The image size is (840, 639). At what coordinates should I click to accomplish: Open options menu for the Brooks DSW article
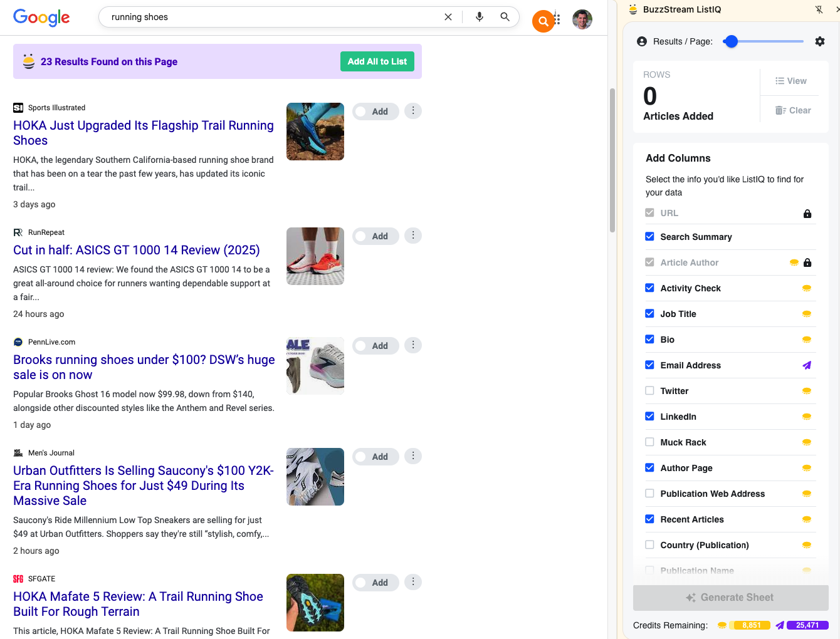tap(412, 345)
